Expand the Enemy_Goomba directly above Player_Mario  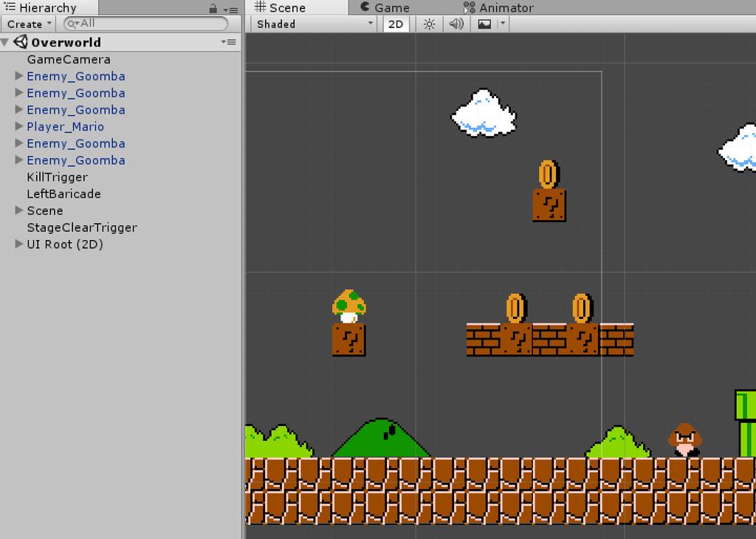click(x=18, y=109)
